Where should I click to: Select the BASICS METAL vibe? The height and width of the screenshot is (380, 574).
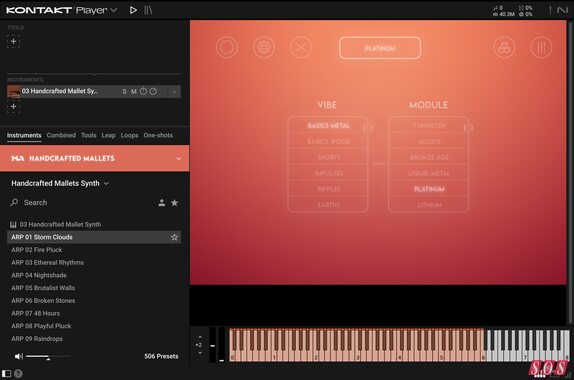pos(328,126)
